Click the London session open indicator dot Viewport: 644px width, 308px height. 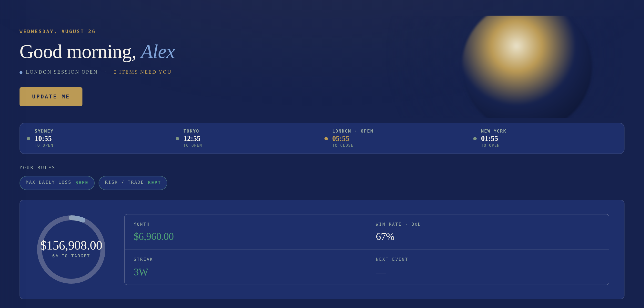21,72
